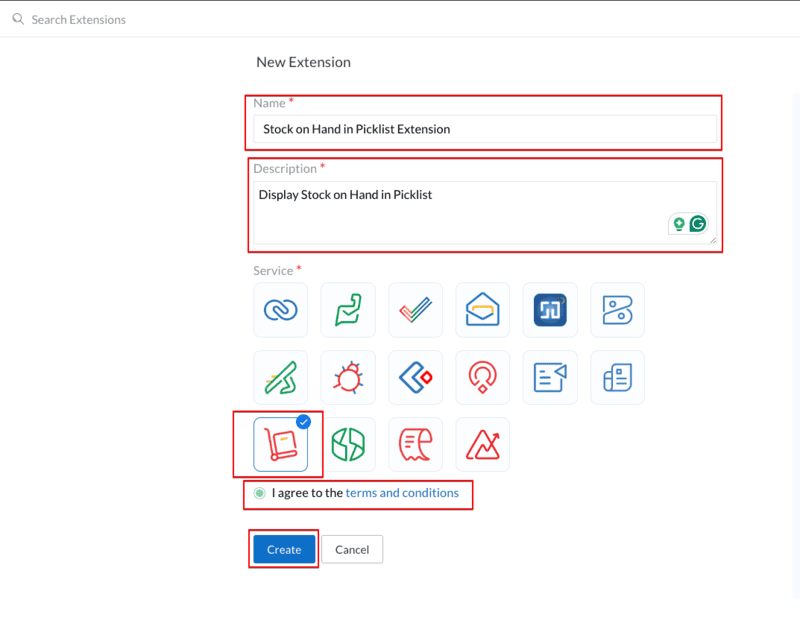Toggle the terms and conditions agreement checkbox

pos(260,493)
